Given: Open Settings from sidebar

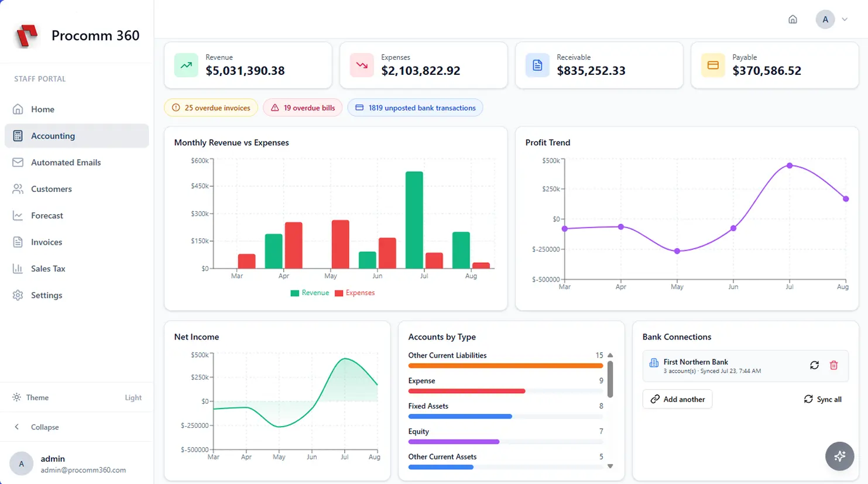Looking at the screenshot, I should tap(77, 295).
